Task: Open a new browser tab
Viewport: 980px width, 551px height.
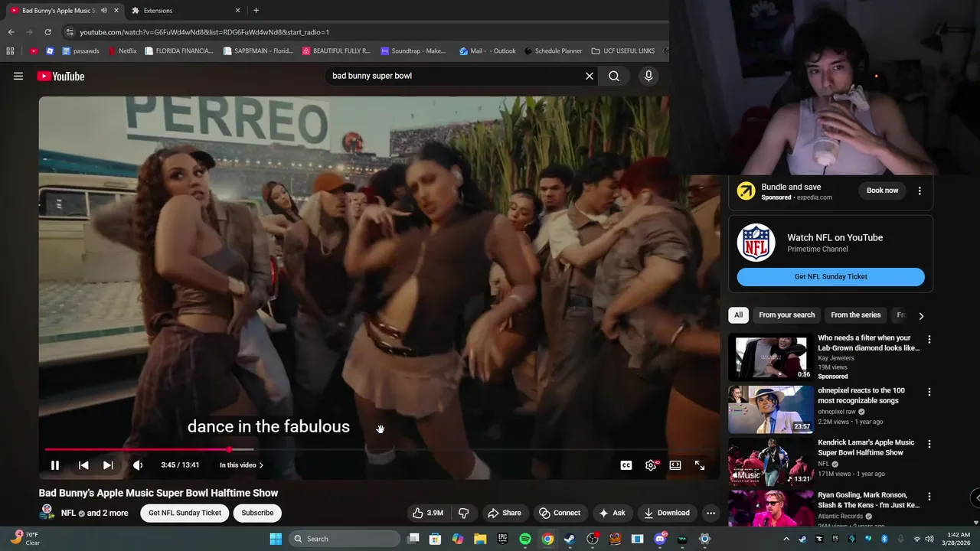Action: (x=256, y=11)
